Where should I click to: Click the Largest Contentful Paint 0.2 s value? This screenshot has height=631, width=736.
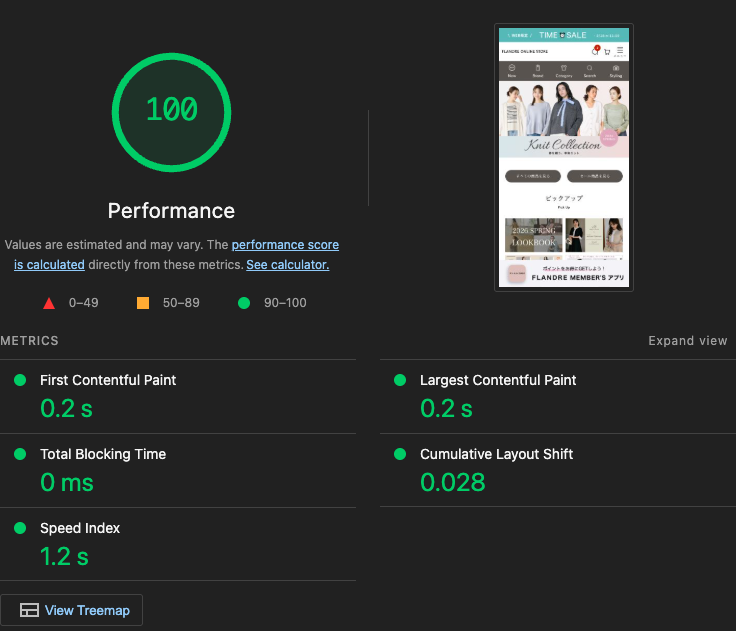tap(446, 408)
